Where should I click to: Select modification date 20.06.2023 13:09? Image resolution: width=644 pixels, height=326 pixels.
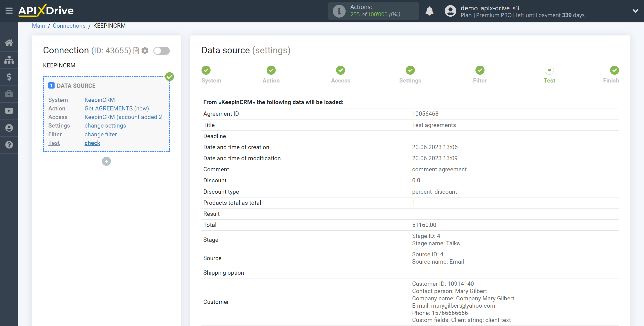point(435,158)
